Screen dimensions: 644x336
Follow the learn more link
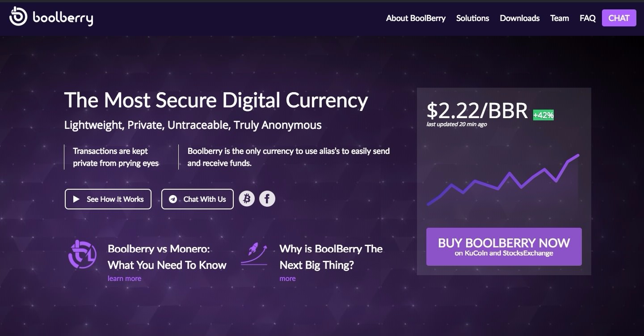(124, 278)
